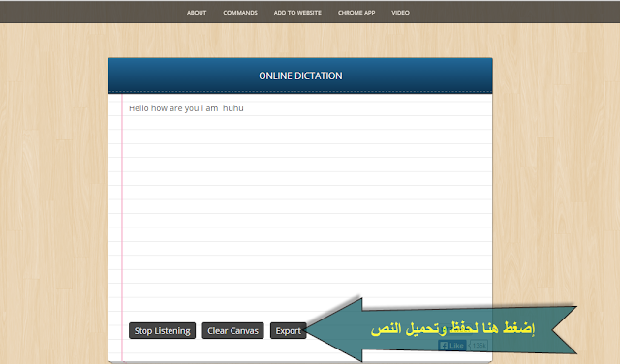Screen dimensions: 620x364
Task: Open the CHROME APP link
Action: (x=356, y=13)
